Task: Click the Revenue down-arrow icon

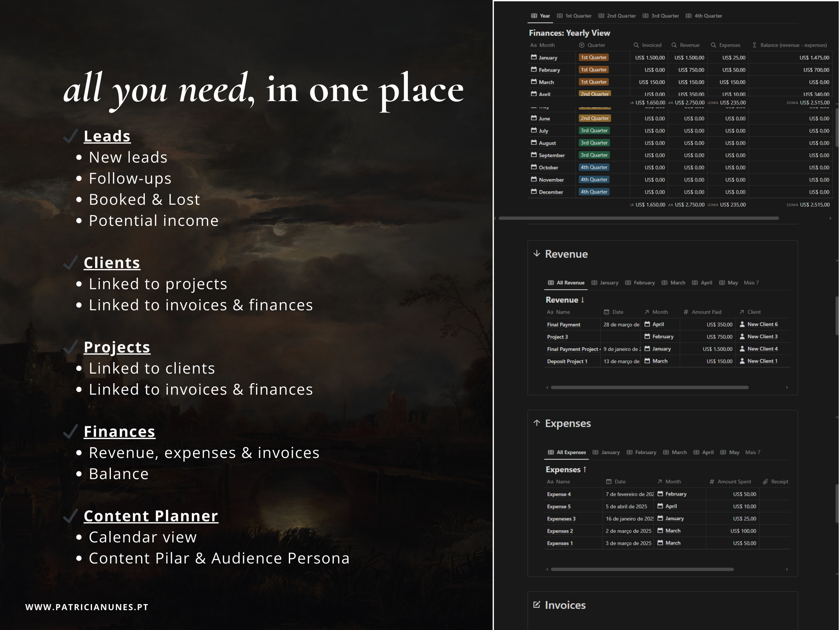Action: 536,254
